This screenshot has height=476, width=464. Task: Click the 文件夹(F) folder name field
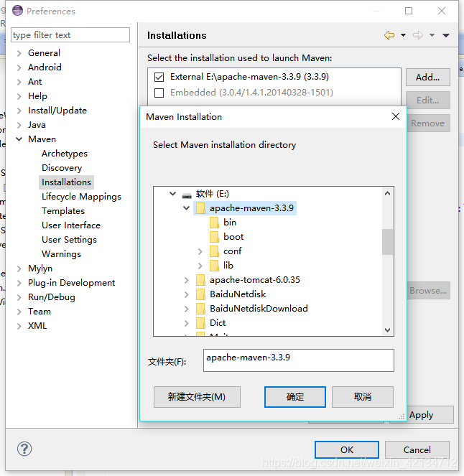click(x=299, y=360)
